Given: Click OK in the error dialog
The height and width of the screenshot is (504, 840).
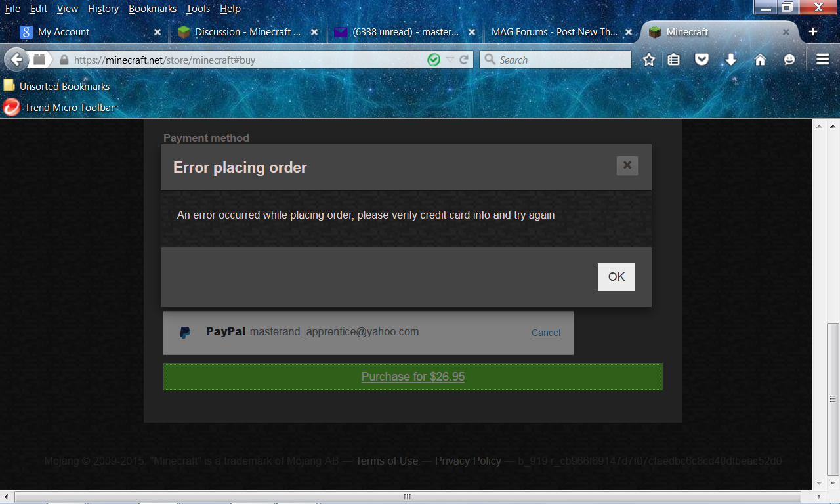Looking at the screenshot, I should point(616,277).
